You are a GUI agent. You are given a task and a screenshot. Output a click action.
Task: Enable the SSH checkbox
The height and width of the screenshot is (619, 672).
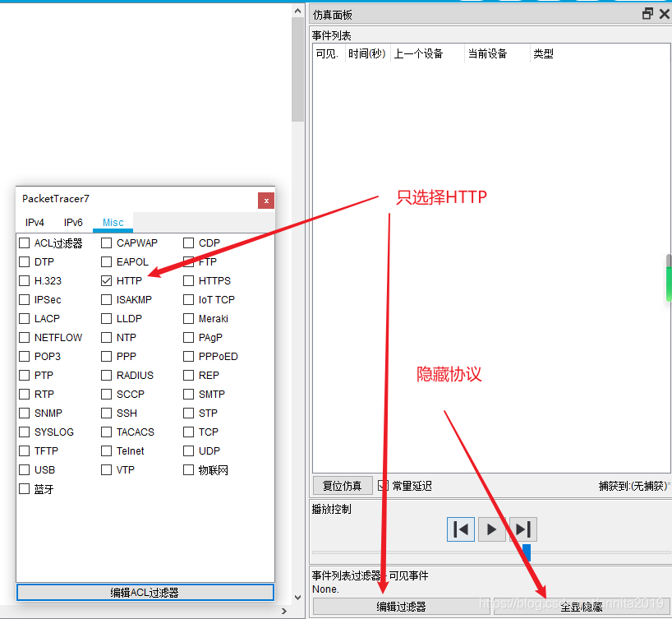pyautogui.click(x=106, y=413)
